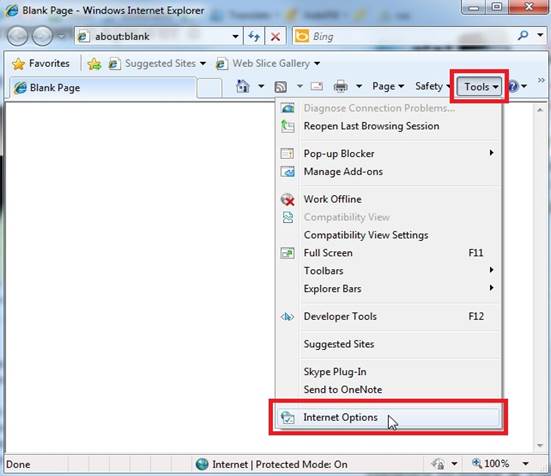Viewport: 551px width, 476px height.
Task: Click the Home icon in command bar
Action: (243, 86)
